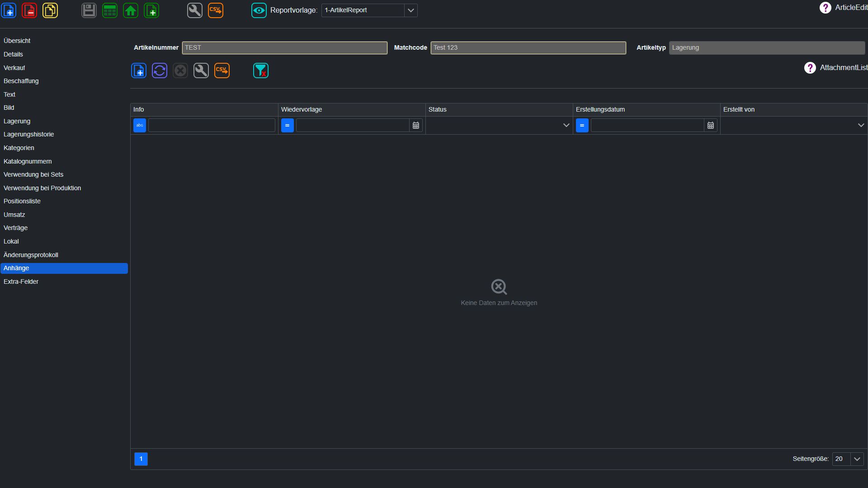Image resolution: width=868 pixels, height=488 pixels.
Task: Refresh the attachment list
Action: pos(160,70)
